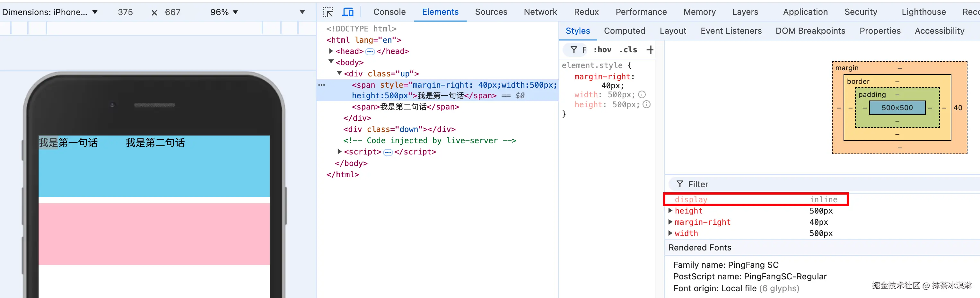Expand the computed margin-right property
Viewport: 980px width, 298px height.
click(x=670, y=222)
